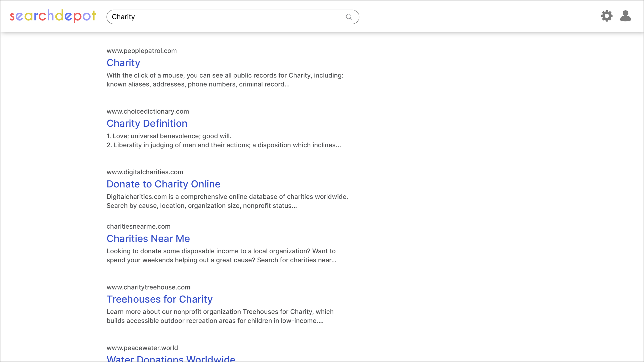Open the Charities Near Me result
Image resolution: width=644 pixels, height=362 pixels.
tap(148, 239)
